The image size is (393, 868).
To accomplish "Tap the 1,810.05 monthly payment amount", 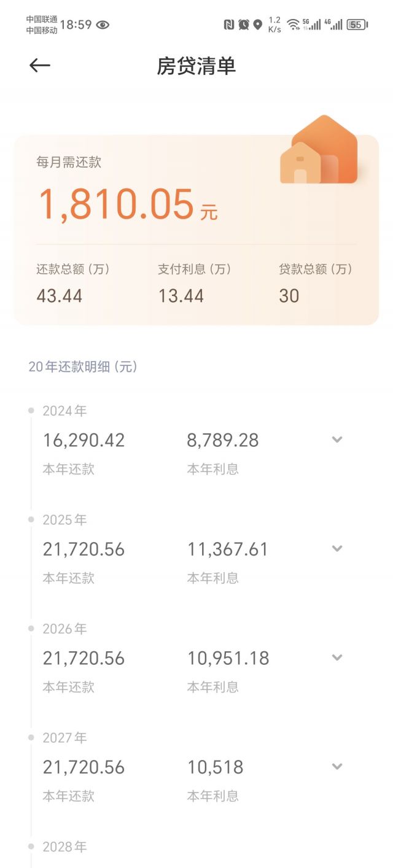I will tap(117, 204).
